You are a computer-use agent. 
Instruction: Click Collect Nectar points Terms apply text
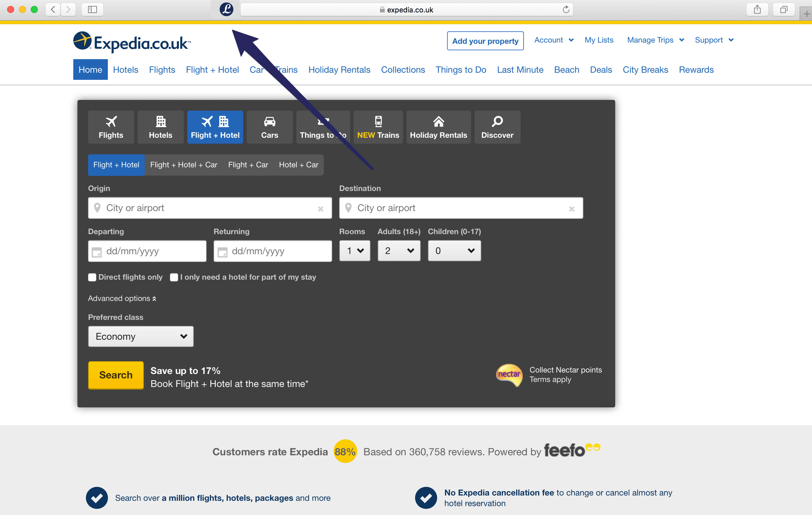point(566,375)
